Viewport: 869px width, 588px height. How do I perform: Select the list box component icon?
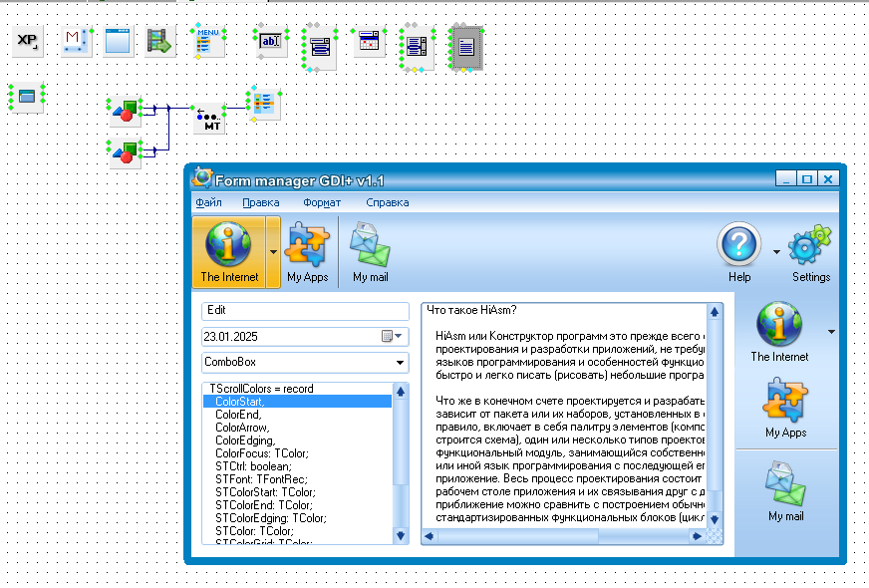[417, 48]
